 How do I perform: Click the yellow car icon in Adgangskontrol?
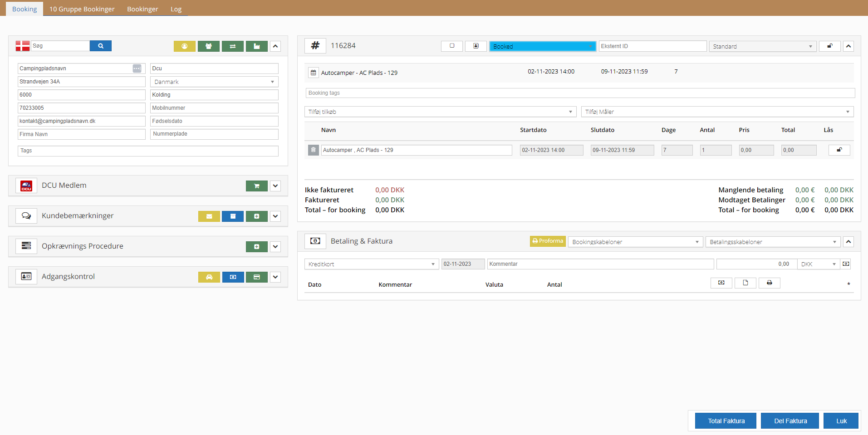209,277
